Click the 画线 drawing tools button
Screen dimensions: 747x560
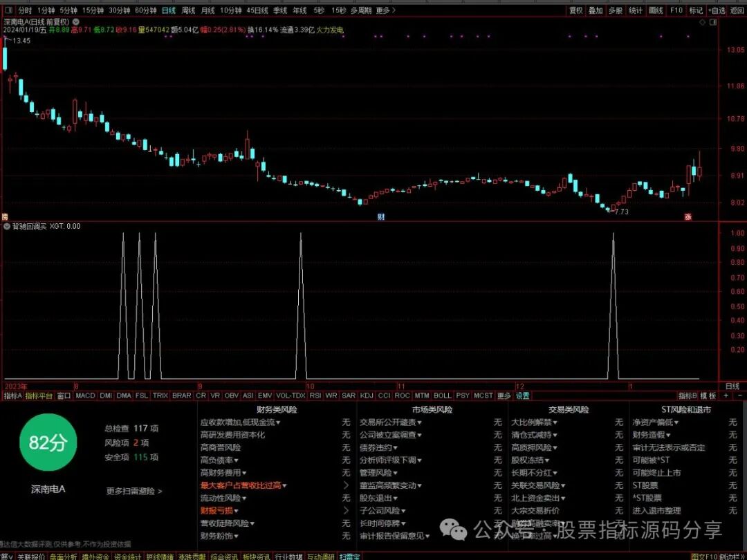(x=656, y=10)
